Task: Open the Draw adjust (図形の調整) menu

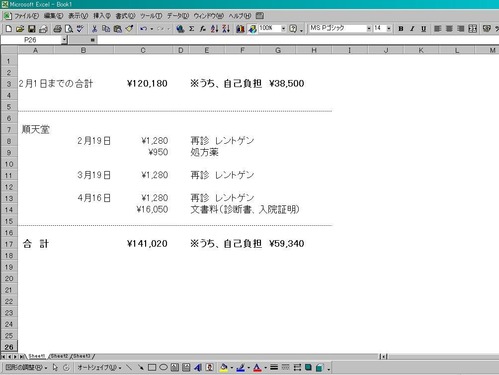Action: point(26,368)
